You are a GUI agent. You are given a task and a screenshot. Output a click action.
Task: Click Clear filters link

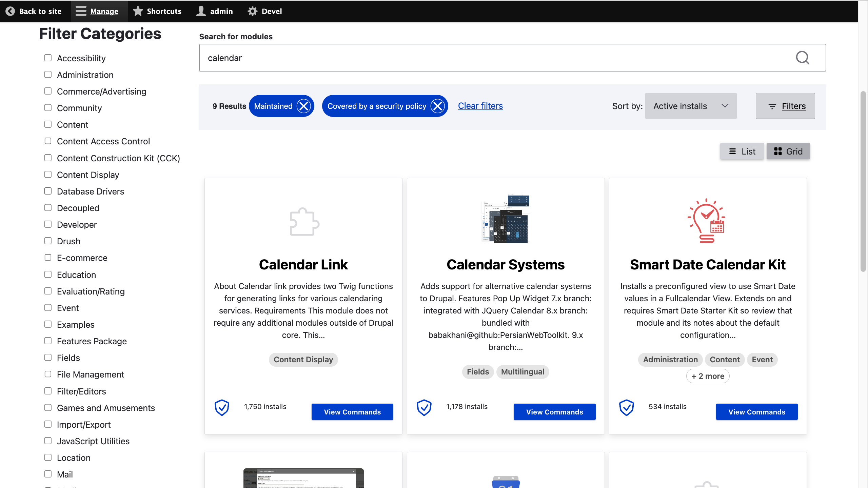coord(480,105)
